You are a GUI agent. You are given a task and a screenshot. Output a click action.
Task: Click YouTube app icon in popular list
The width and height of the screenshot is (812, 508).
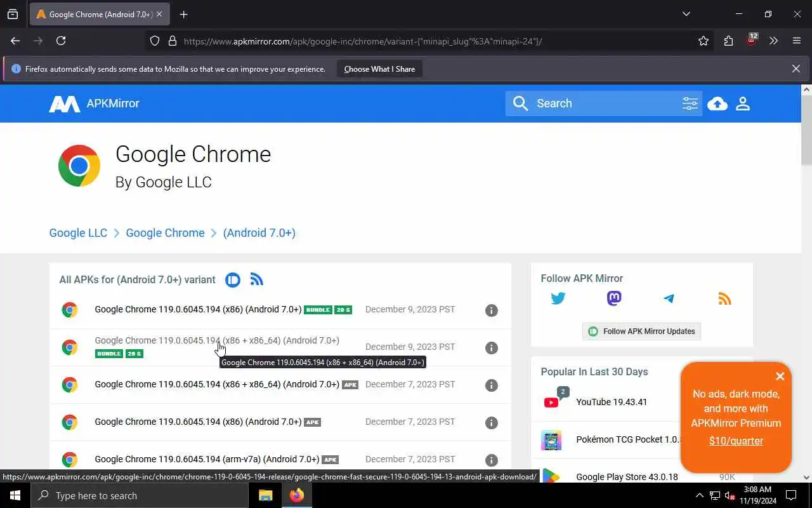pyautogui.click(x=551, y=403)
